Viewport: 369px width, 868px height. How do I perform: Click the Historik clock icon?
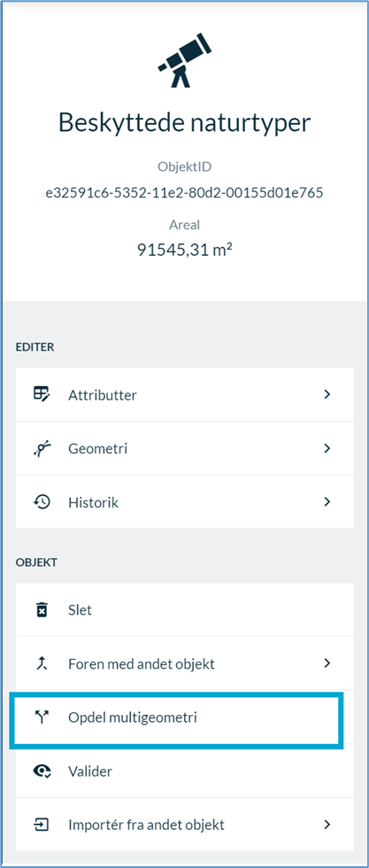pyautogui.click(x=42, y=503)
